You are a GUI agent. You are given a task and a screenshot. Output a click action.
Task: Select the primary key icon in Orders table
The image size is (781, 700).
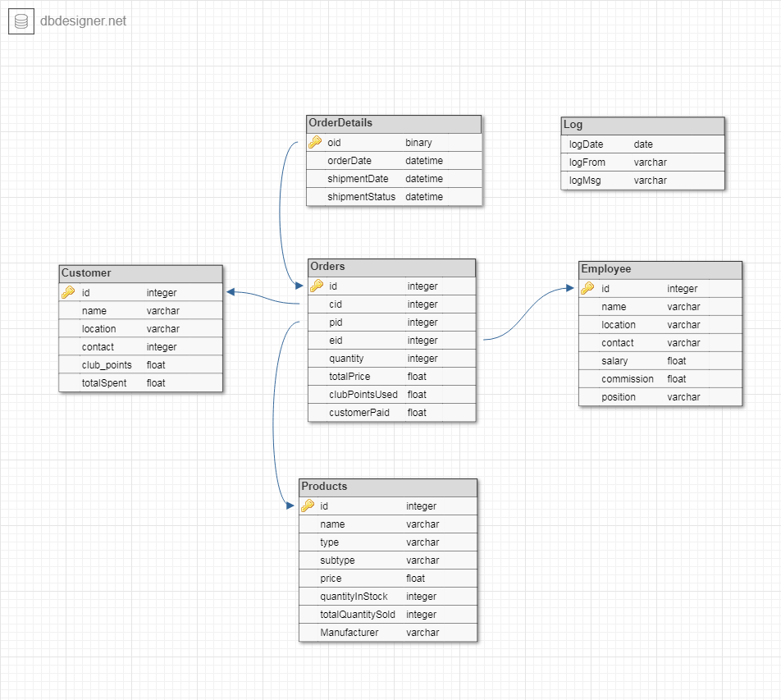[x=317, y=286]
